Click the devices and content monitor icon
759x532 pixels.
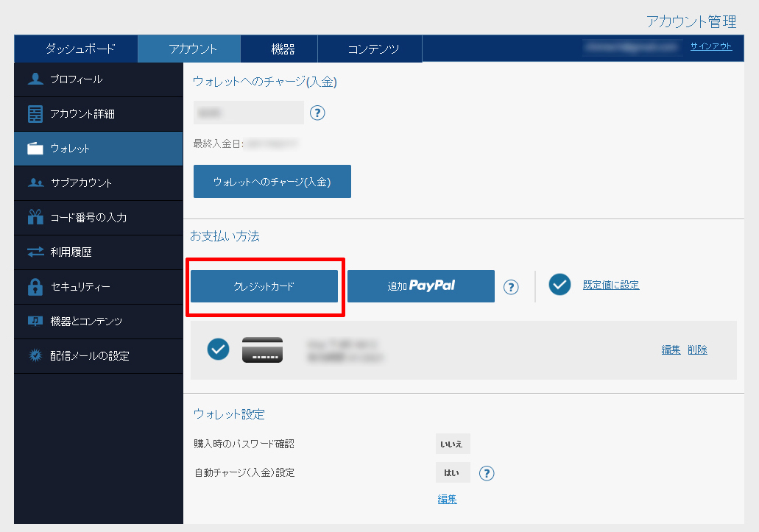coord(35,321)
